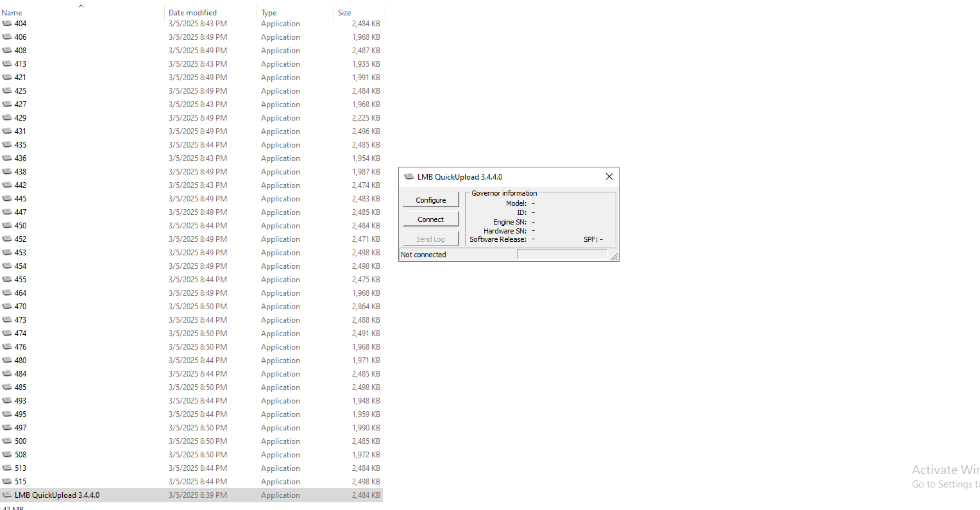Click the "Model:" label in Governor information

click(x=516, y=203)
